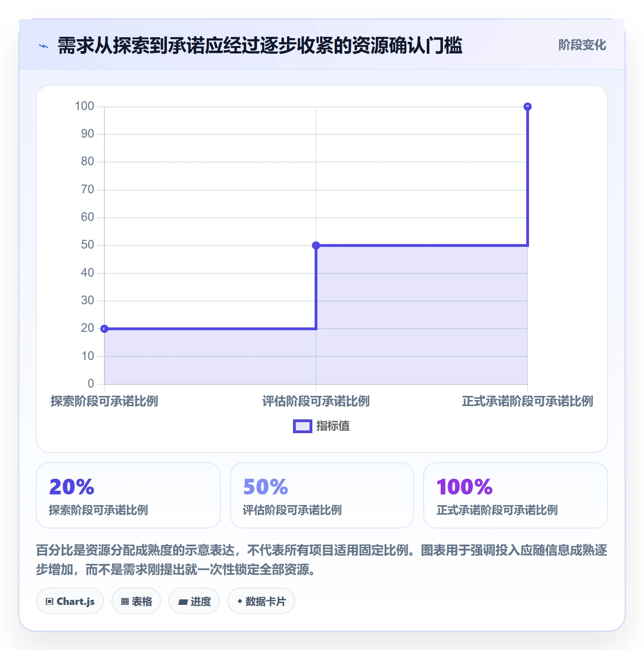Click the y-axis label 50
644x650 pixels.
[87, 245]
